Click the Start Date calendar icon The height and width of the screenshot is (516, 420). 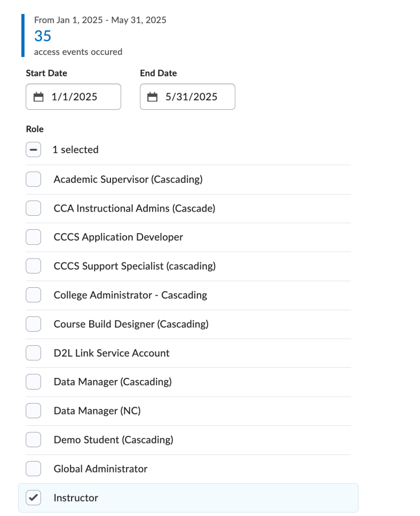pos(39,97)
